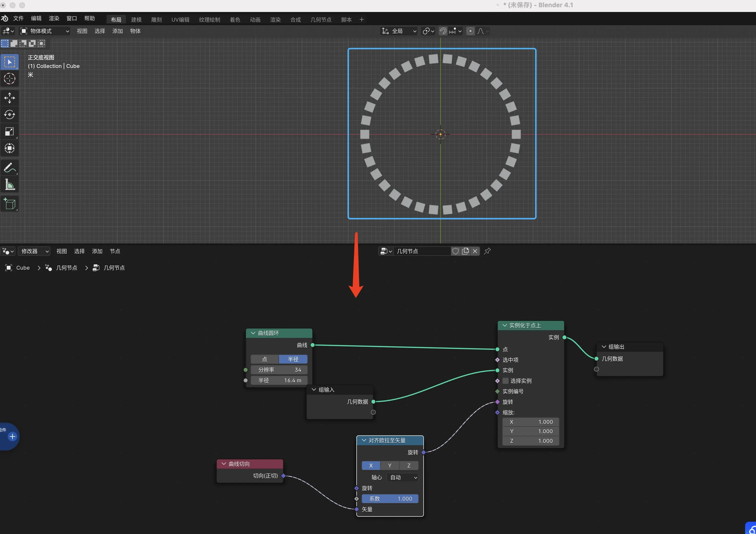Click Cube in the node editor breadcrumb

[x=23, y=268]
